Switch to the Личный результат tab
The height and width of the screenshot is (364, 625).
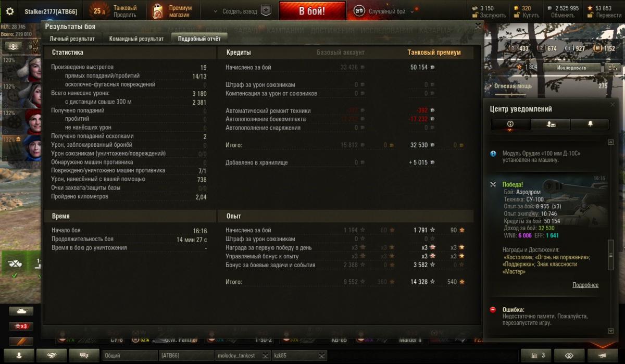point(72,39)
